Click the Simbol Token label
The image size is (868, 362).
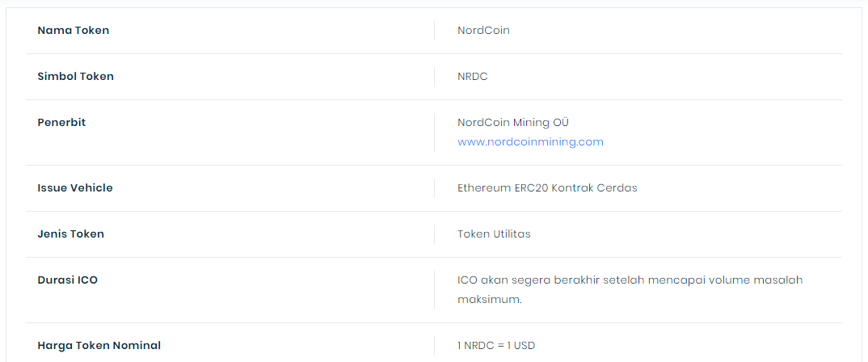(75, 76)
